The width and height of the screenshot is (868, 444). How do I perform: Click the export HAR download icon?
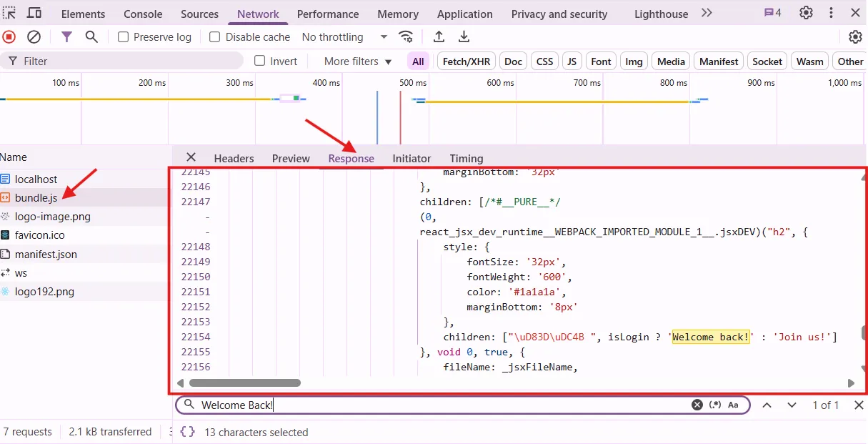coord(464,37)
